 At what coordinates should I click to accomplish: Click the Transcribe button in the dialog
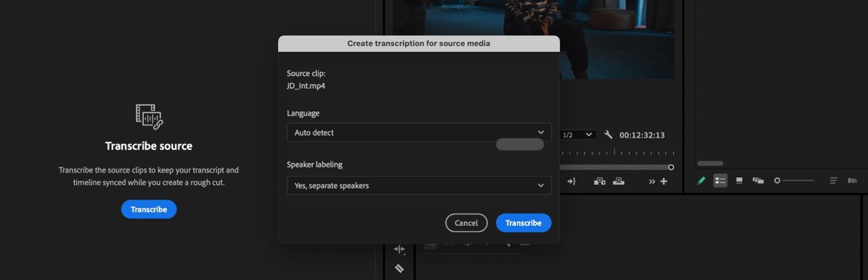523,223
